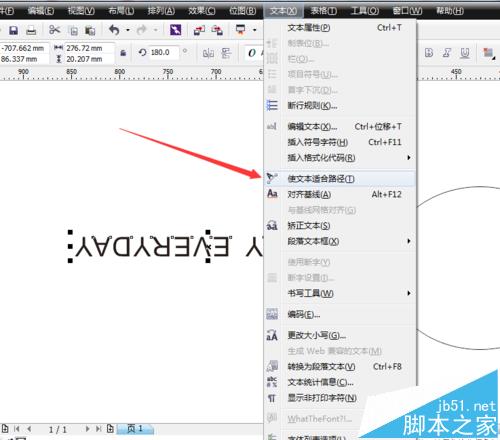This screenshot has height=440, width=500.
Task: Click the Print icon in toolbar
Action: [x=31, y=31]
